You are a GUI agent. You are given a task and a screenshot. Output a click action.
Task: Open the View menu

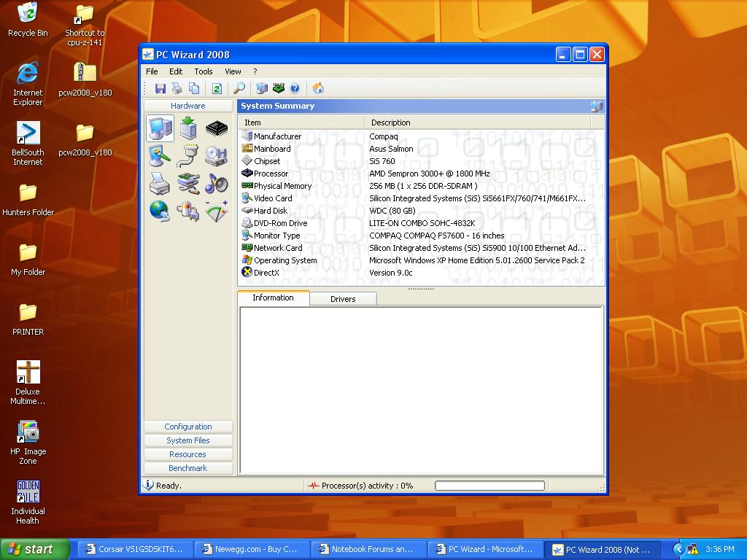(233, 71)
